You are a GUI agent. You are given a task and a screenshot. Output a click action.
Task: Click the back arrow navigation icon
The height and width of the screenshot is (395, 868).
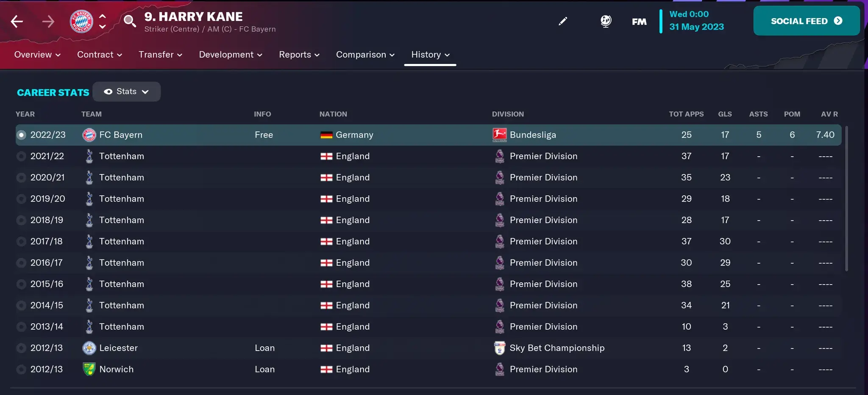[17, 21]
